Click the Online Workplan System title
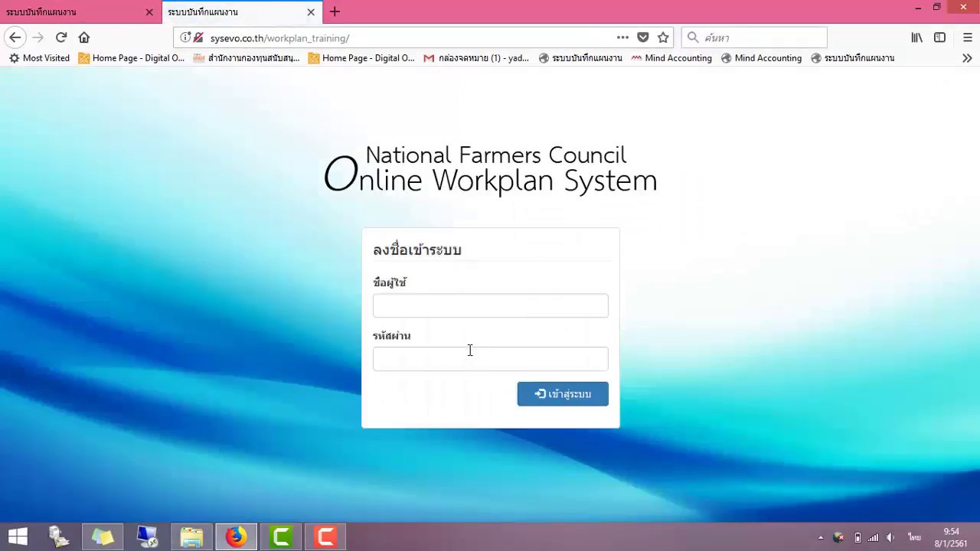This screenshot has width=980, height=551. pyautogui.click(x=491, y=169)
